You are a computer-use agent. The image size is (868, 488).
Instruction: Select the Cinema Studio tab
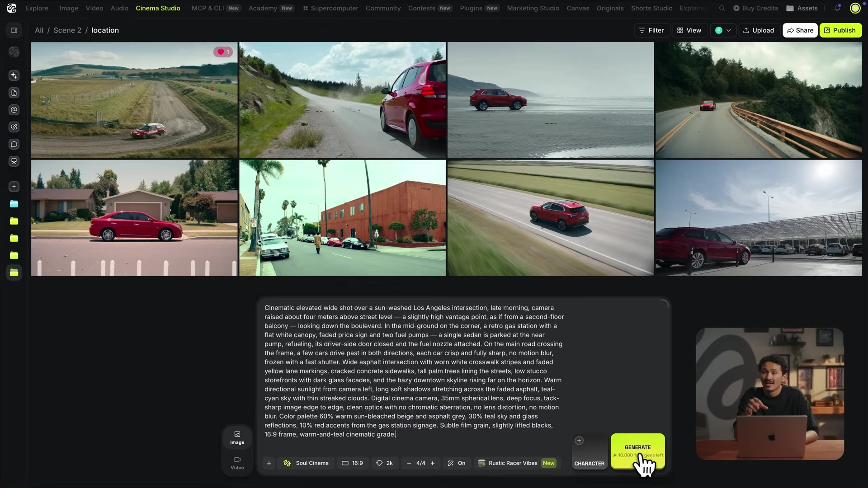(158, 8)
